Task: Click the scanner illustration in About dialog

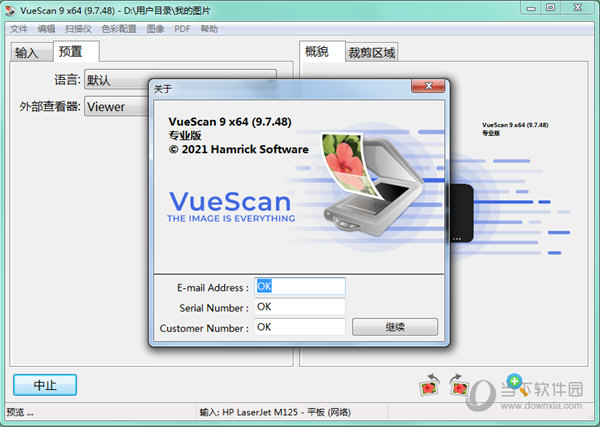Action: coord(373,183)
